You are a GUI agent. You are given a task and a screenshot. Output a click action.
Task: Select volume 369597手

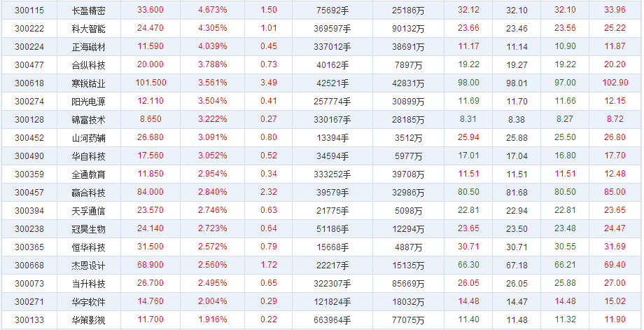[333, 29]
